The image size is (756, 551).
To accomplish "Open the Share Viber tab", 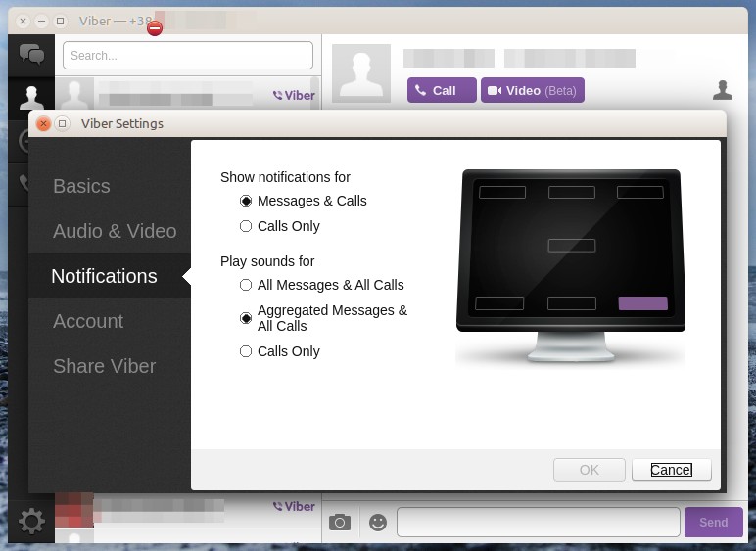I will [x=110, y=366].
